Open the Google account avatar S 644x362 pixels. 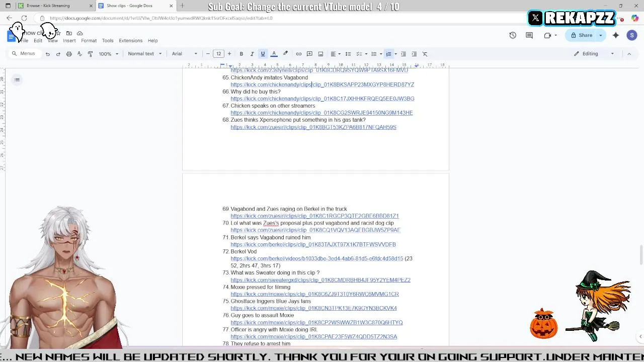pyautogui.click(x=632, y=35)
